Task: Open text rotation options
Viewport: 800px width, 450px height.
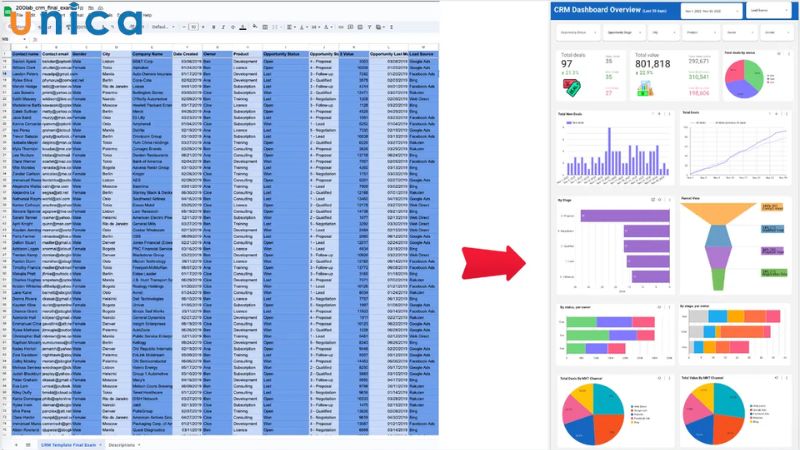Action: 328,27
